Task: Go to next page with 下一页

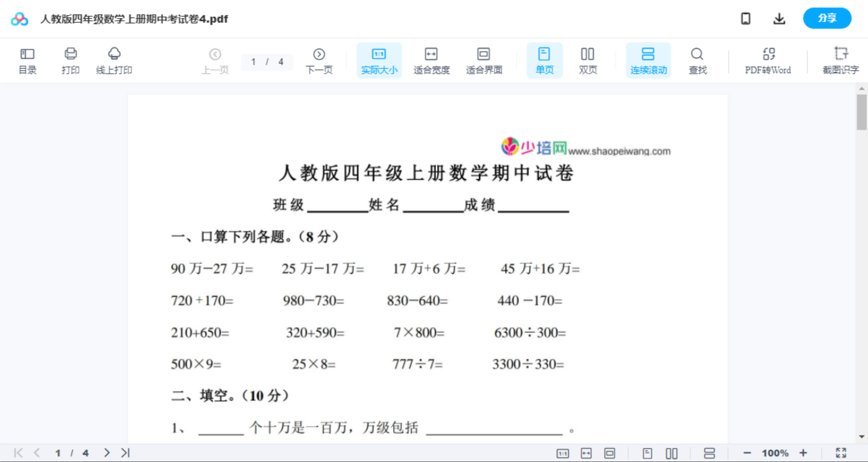Action: click(319, 60)
